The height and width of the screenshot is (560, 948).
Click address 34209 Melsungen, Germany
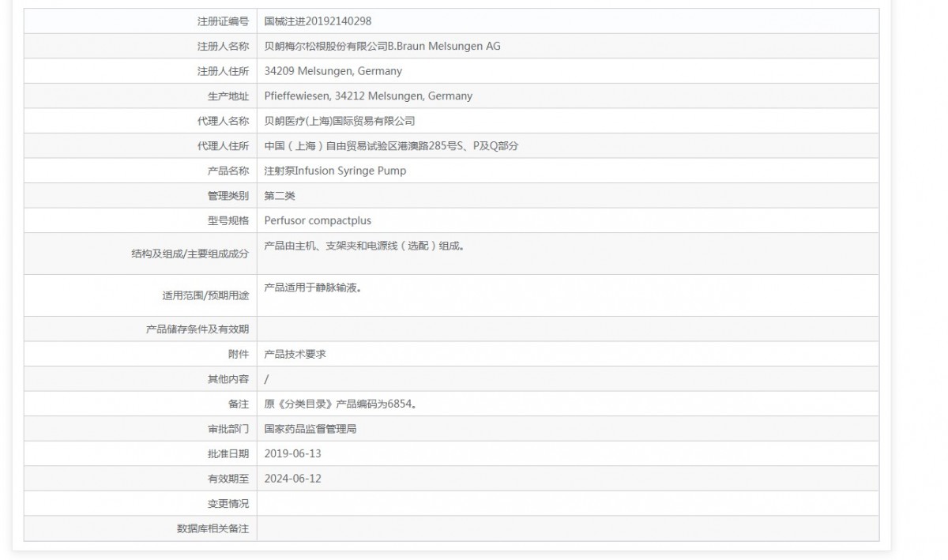point(333,71)
